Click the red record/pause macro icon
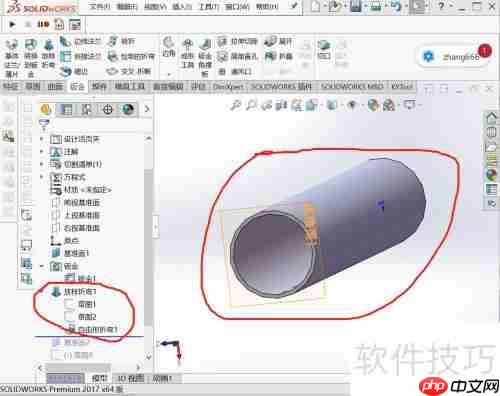 [43, 24]
